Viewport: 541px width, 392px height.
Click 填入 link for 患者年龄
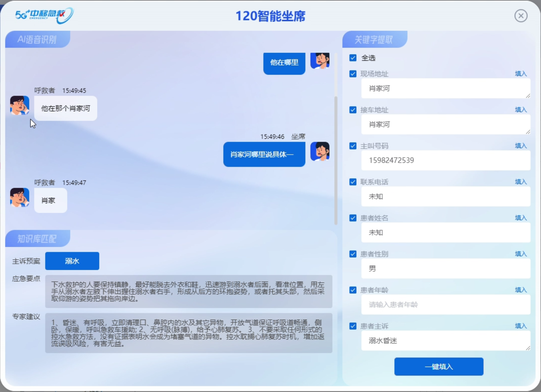521,290
